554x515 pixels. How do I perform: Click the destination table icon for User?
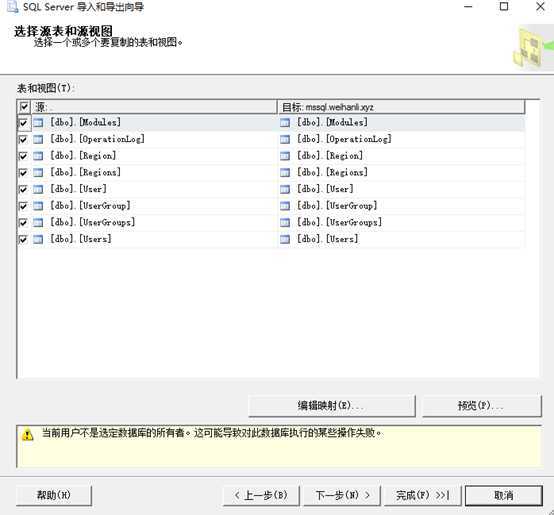click(285, 189)
